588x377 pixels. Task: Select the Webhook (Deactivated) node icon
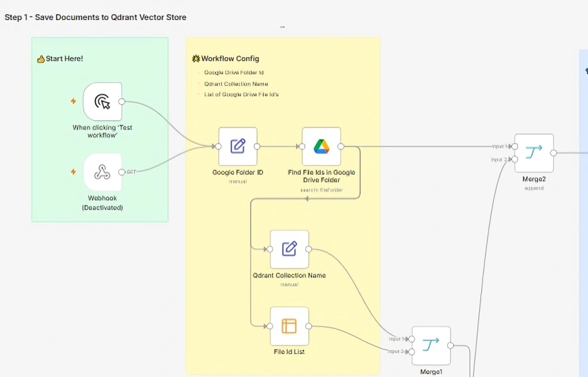[102, 172]
